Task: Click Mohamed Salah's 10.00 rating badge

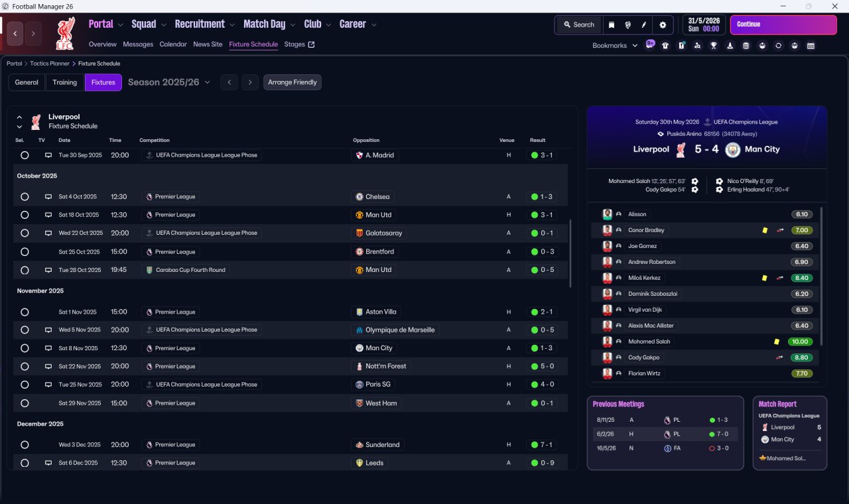Action: [x=800, y=342]
